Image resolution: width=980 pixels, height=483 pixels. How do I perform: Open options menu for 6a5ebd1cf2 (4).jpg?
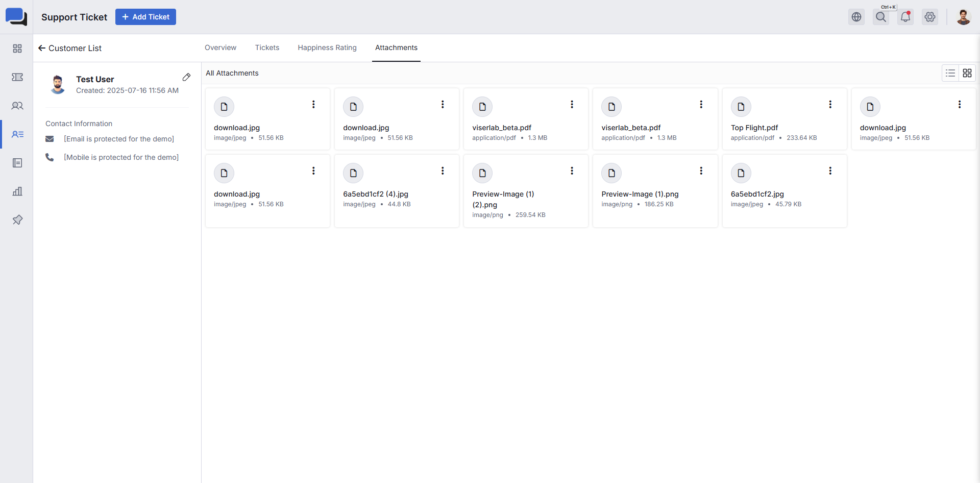(x=443, y=171)
